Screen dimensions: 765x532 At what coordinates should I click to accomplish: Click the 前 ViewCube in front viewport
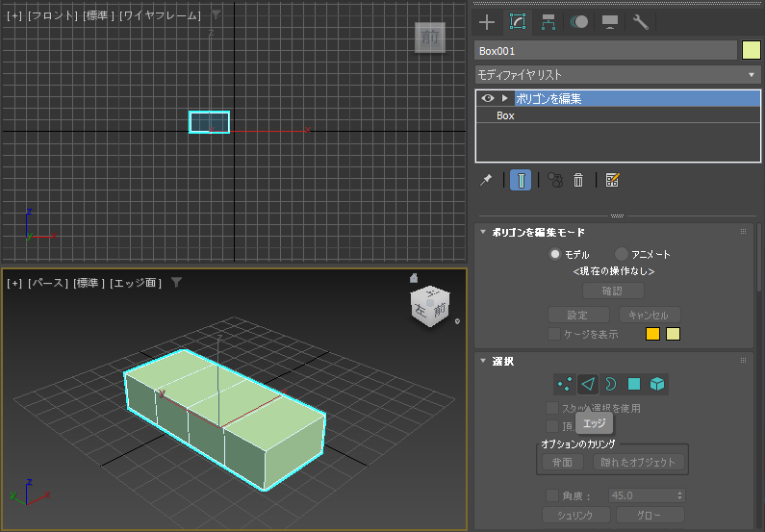(430, 38)
